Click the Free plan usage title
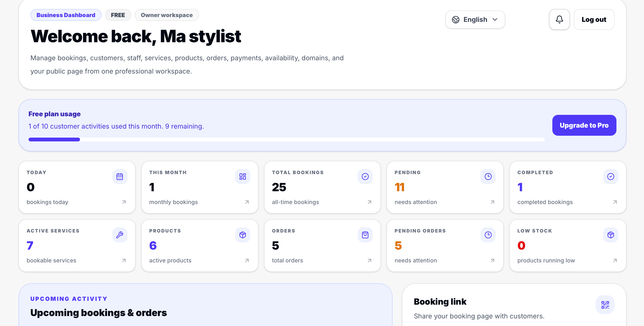Screen dimensions: 644x326 pyautogui.click(x=55, y=114)
